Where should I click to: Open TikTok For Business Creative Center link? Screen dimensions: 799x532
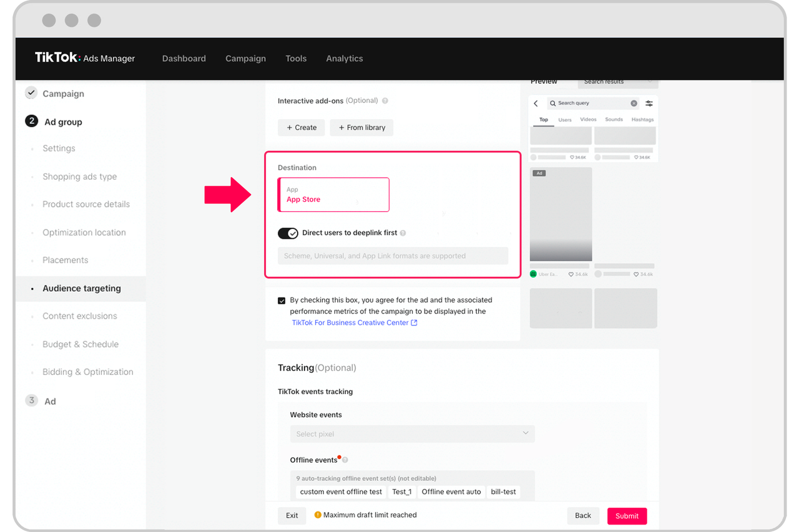(x=355, y=322)
